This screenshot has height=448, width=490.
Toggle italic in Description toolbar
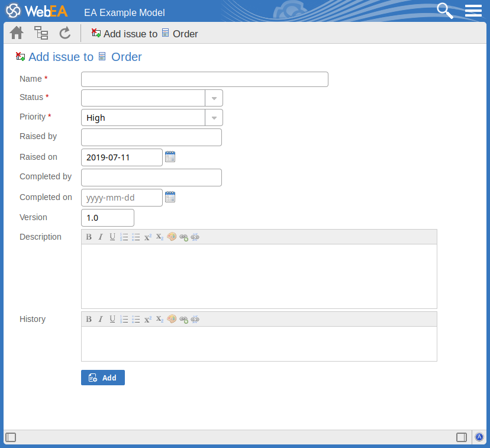coord(101,237)
